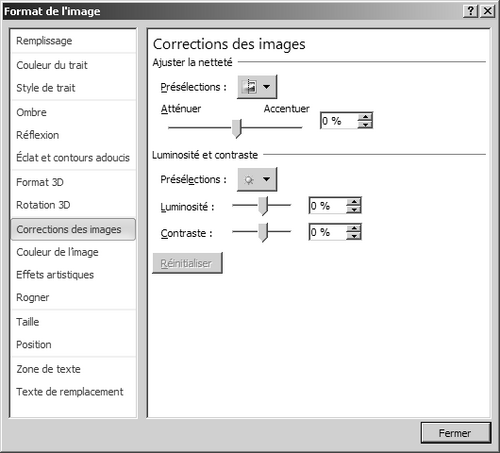Click the Contraste percentage input field
Viewport: 500px width, 453px height.
click(x=328, y=232)
